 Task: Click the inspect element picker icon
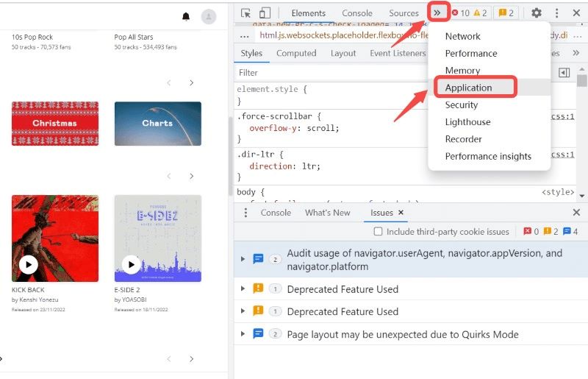(246, 13)
